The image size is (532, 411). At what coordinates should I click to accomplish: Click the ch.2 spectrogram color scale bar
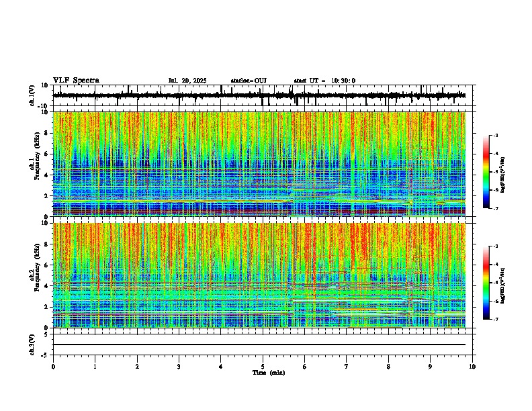coord(486,283)
